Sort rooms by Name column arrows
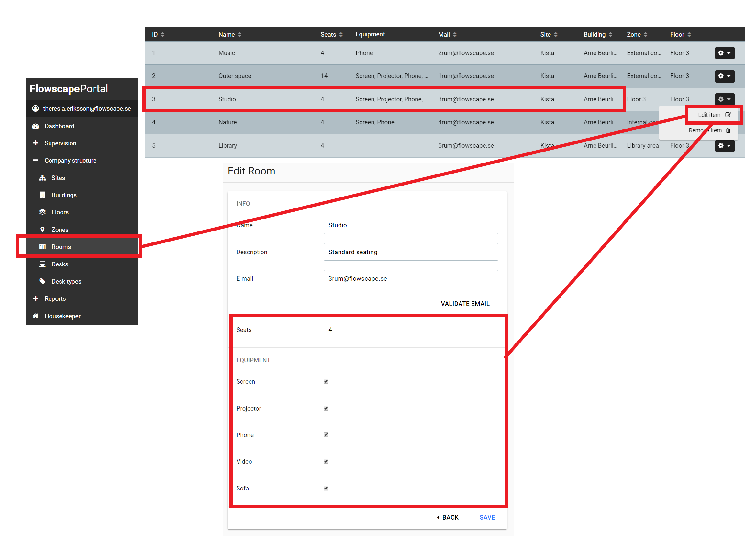This screenshot has width=756, height=540. (x=239, y=35)
